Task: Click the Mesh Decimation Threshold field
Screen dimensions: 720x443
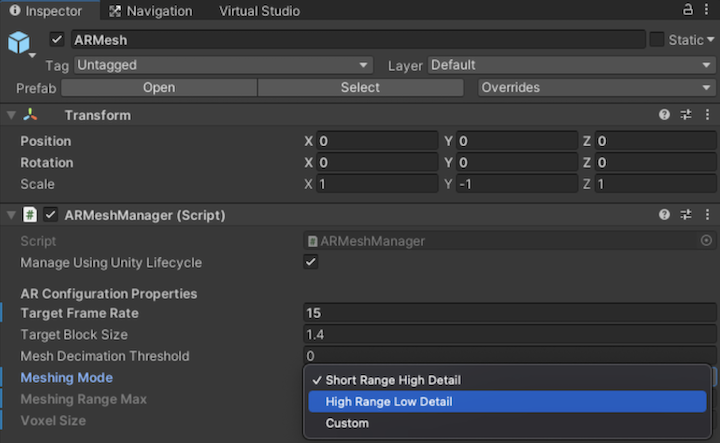Action: point(510,356)
